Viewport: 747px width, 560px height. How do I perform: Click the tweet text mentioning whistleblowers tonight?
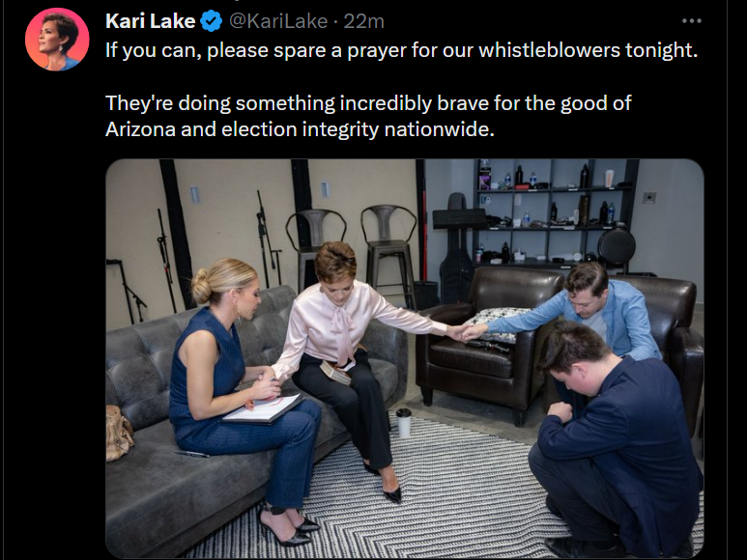pyautogui.click(x=401, y=50)
